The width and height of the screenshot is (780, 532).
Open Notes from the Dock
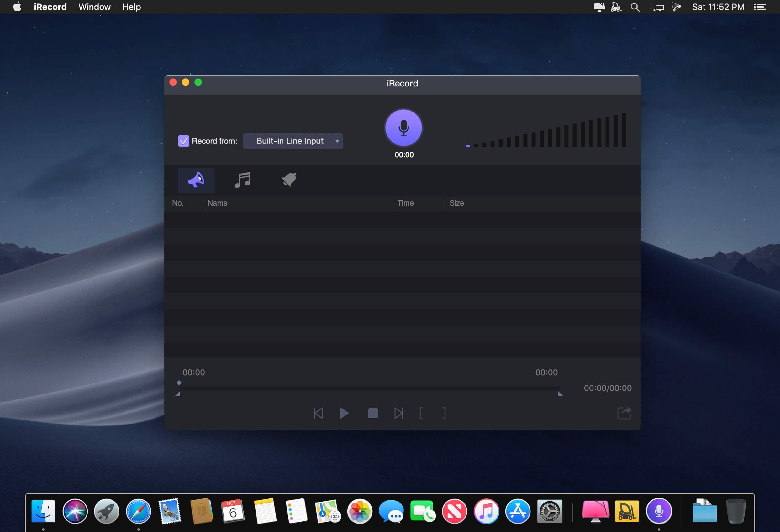point(265,511)
